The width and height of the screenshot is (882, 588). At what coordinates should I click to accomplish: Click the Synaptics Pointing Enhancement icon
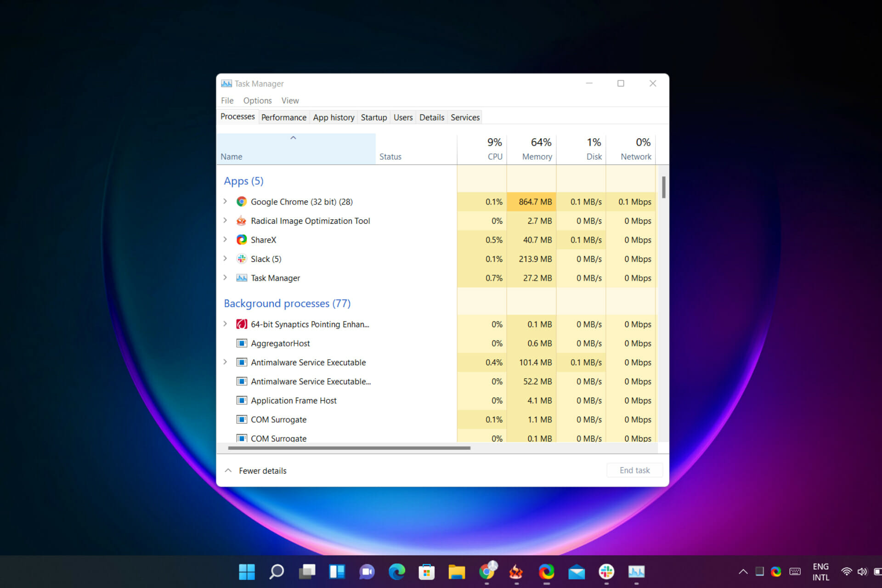pyautogui.click(x=241, y=324)
